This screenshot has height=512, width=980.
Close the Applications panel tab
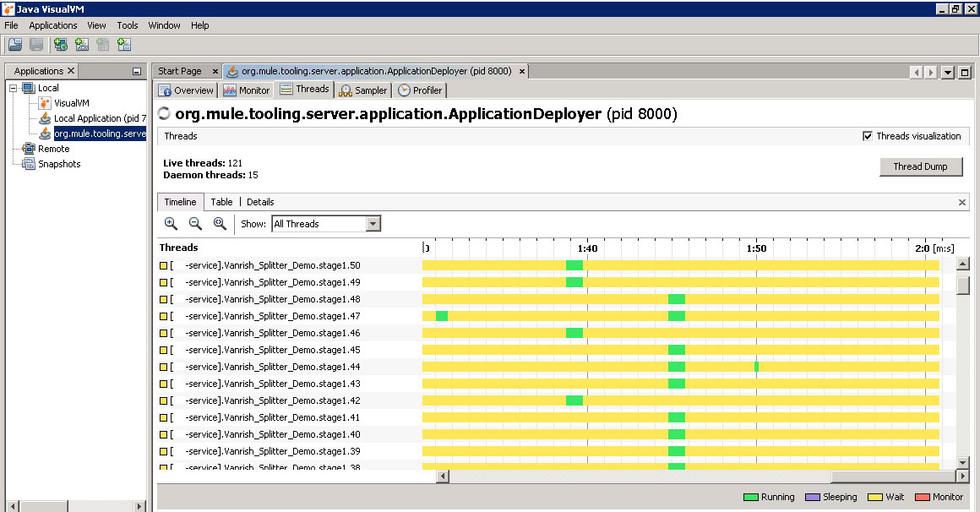[71, 71]
